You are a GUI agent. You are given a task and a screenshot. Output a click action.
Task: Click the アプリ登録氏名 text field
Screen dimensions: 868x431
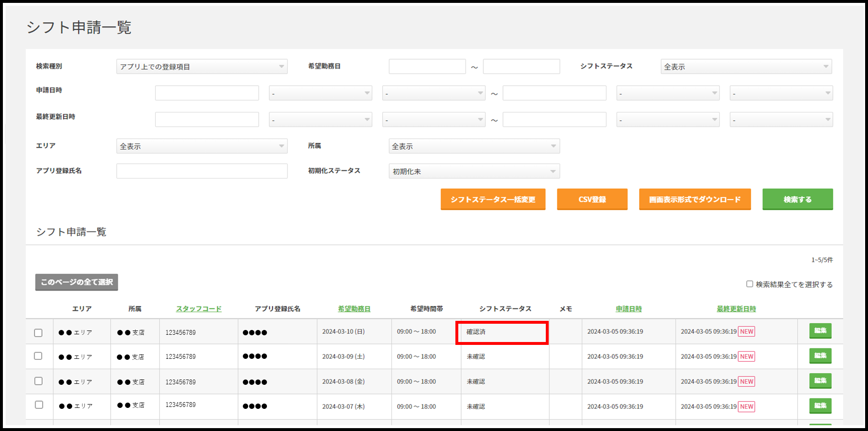(201, 171)
